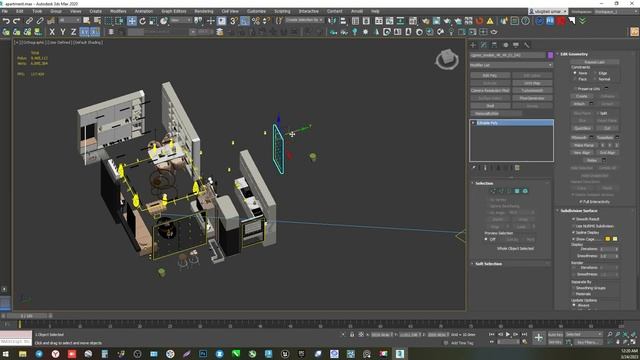The image size is (640, 360).
Task: Click the Auto Key button
Action: [555, 335]
